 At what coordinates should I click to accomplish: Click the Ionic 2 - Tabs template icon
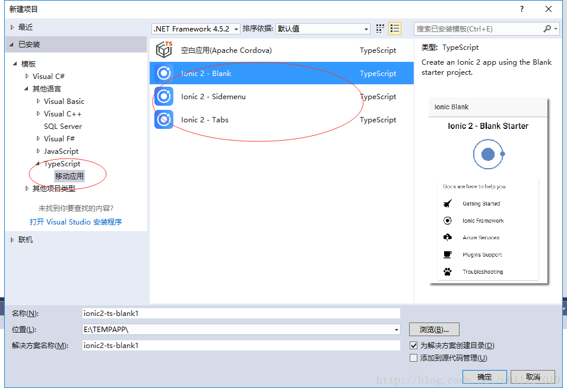[x=164, y=119]
